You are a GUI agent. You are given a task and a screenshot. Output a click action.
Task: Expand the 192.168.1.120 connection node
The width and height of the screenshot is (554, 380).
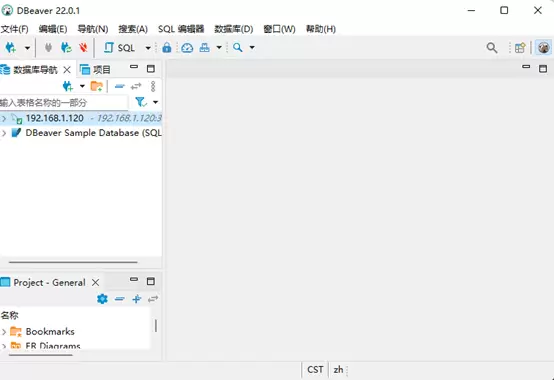tap(4, 118)
